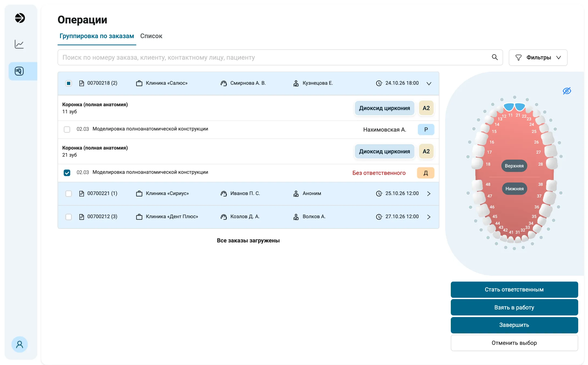Click the Взять в работу button
This screenshot has width=588, height=365.
514,307
